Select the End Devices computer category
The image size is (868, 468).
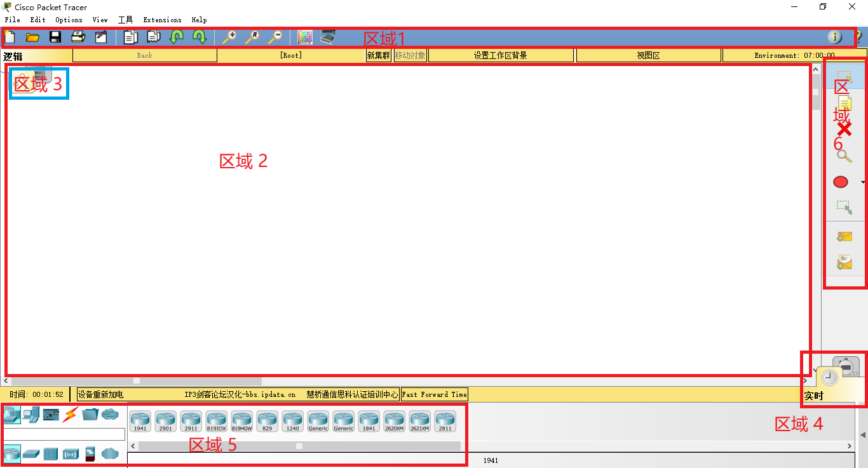[x=31, y=415]
